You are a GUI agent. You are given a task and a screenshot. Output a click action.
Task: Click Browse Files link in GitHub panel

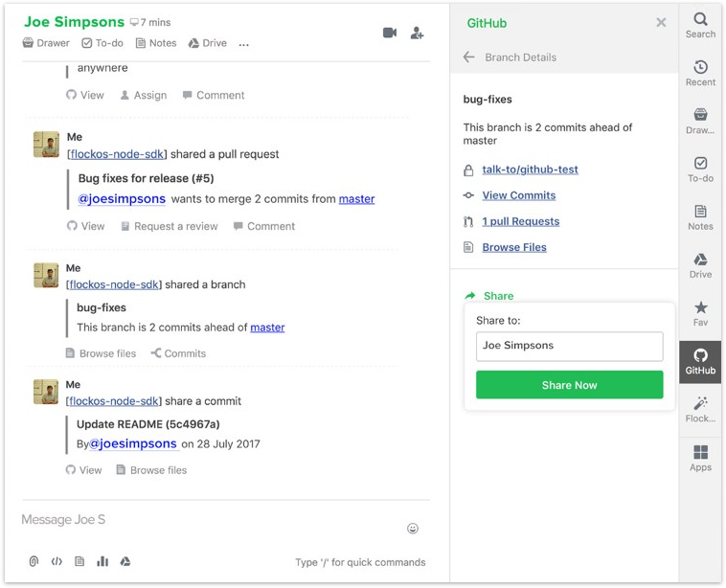pyautogui.click(x=514, y=248)
